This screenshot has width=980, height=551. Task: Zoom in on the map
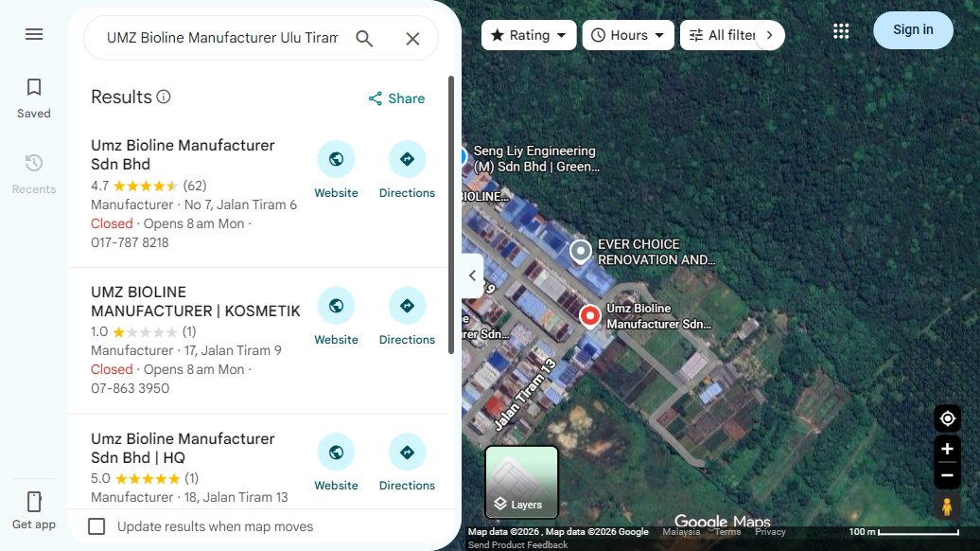coord(948,449)
